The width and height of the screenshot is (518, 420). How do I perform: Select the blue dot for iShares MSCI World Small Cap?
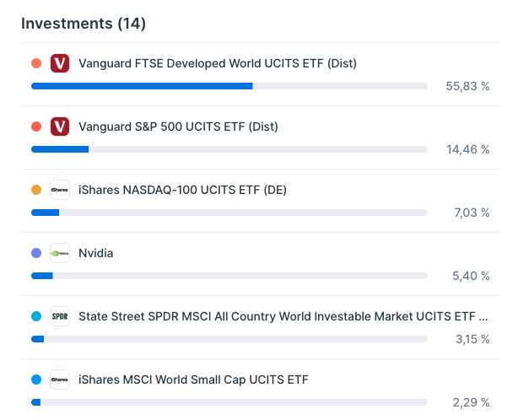pos(36,380)
